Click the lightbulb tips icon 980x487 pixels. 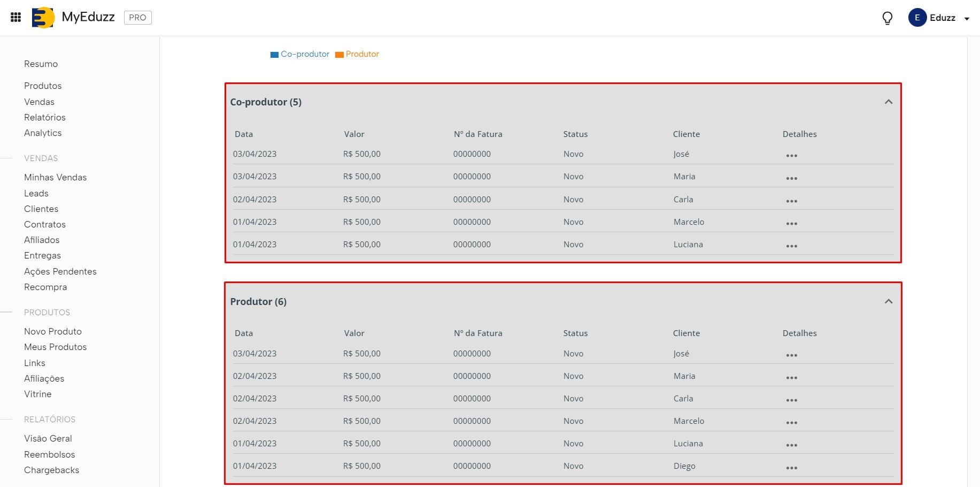[x=887, y=18]
